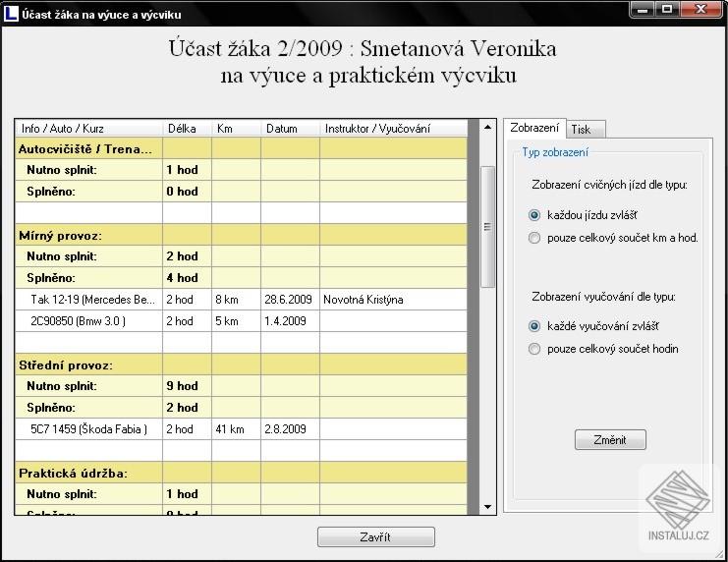
Task: Minimize the window
Action: (643, 9)
